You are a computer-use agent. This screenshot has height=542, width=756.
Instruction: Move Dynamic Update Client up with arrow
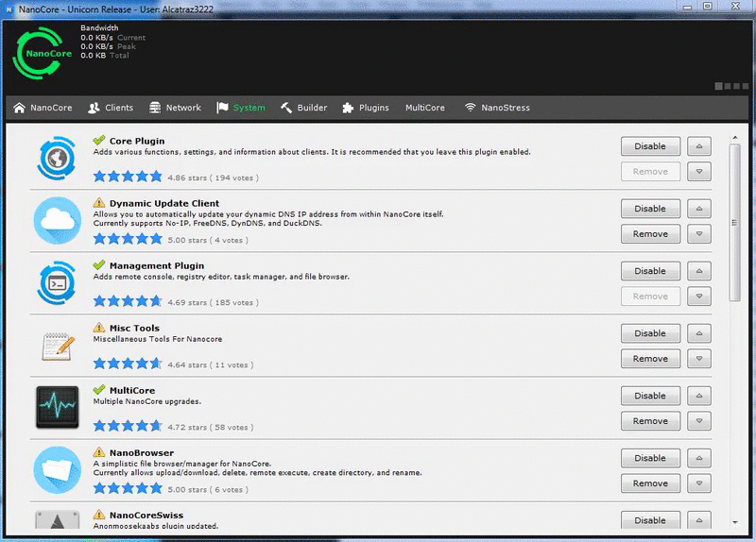[699, 209]
